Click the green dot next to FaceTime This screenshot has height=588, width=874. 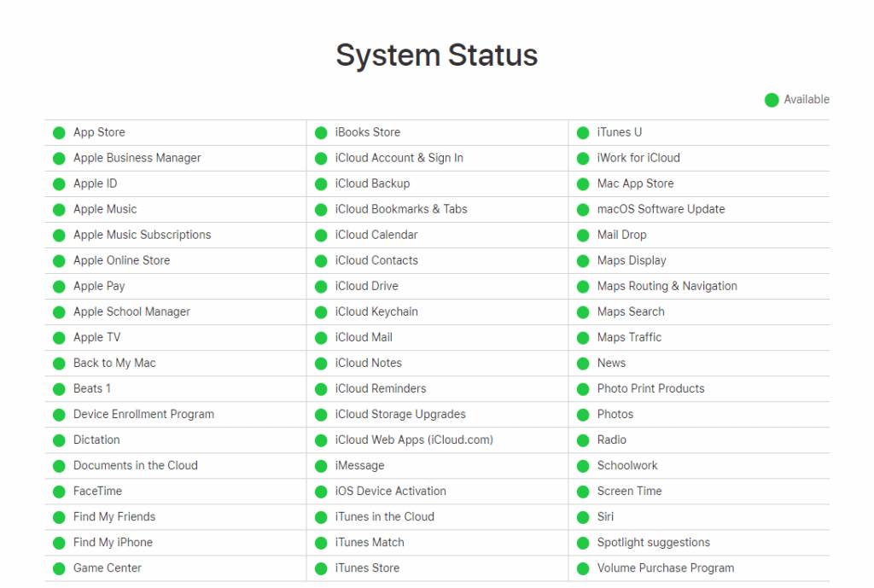coord(59,492)
